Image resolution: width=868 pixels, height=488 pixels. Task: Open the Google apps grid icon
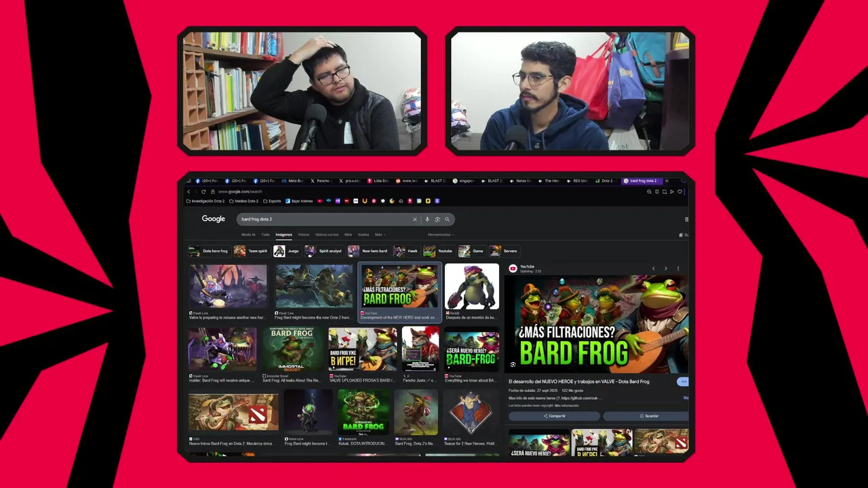point(686,219)
